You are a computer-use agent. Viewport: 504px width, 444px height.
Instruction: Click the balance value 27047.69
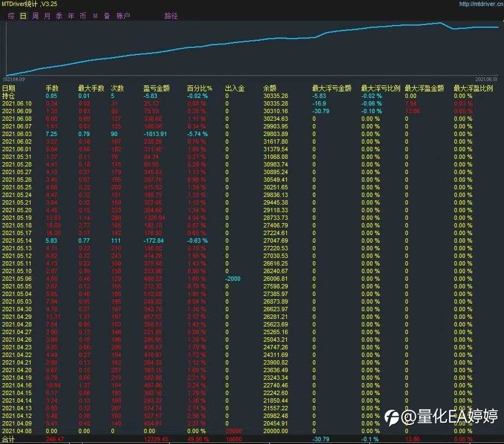tap(275, 240)
